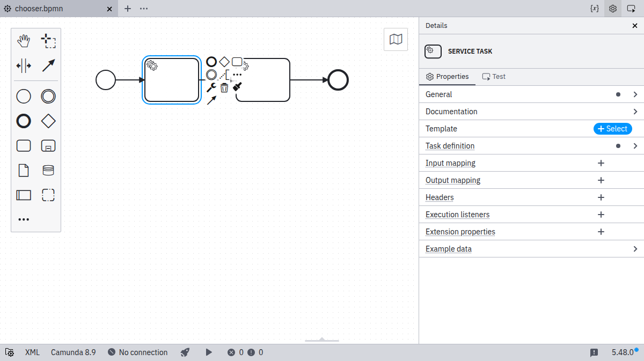
Task: Expand the Task definition section
Action: [x=531, y=146]
